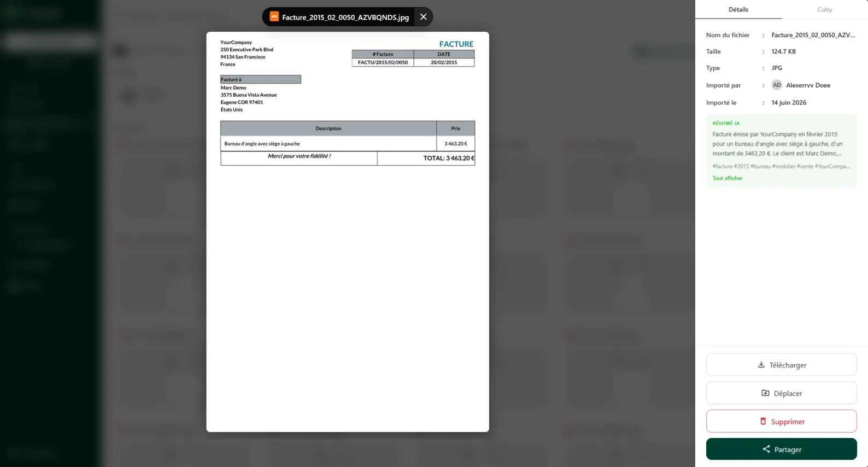Viewport: 868px width, 467px height.
Task: Click the RÉSUMÉ IA heading
Action: coord(726,123)
